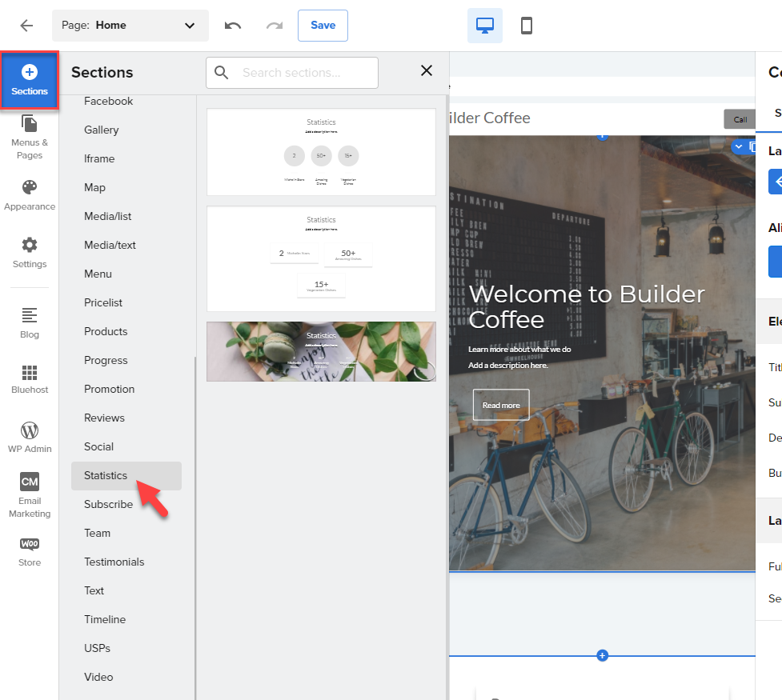The height and width of the screenshot is (700, 782).
Task: Switch to mobile preview
Action: coord(526,26)
